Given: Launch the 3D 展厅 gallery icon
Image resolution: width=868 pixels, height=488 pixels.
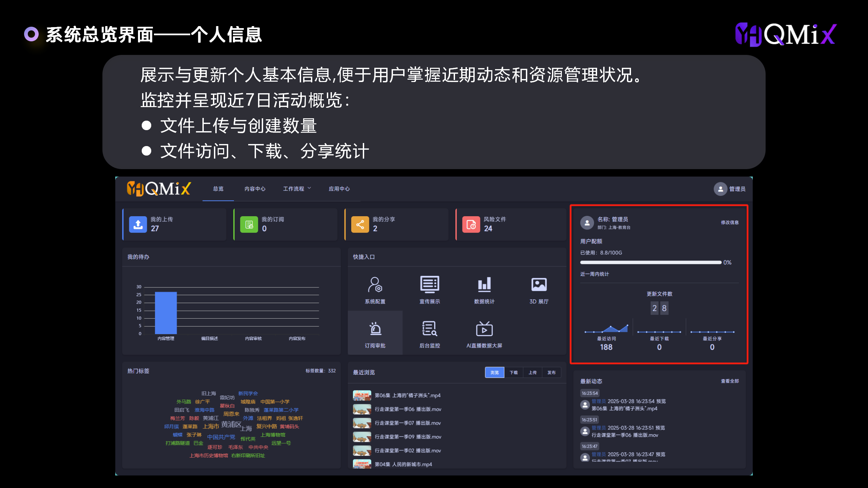Looking at the screenshot, I should (539, 285).
